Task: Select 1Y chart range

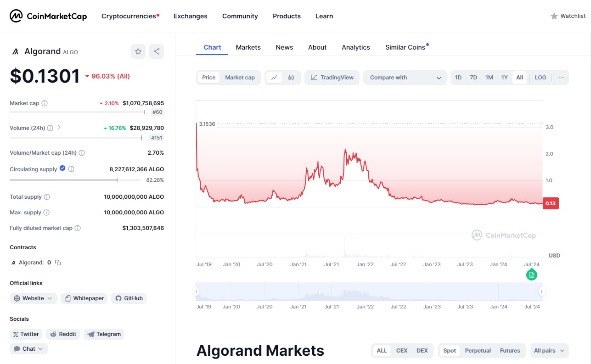Action: pos(504,78)
